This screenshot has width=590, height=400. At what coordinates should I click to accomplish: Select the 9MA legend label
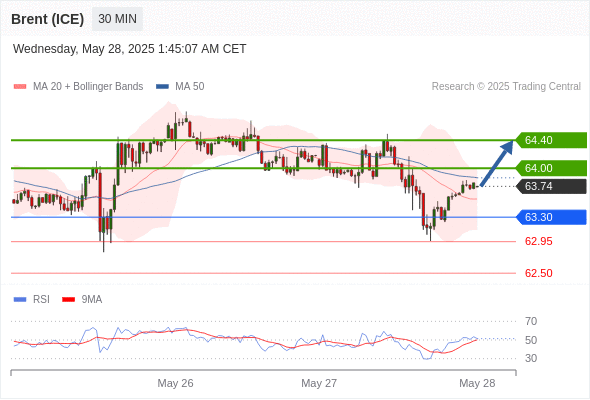pyautogui.click(x=92, y=300)
